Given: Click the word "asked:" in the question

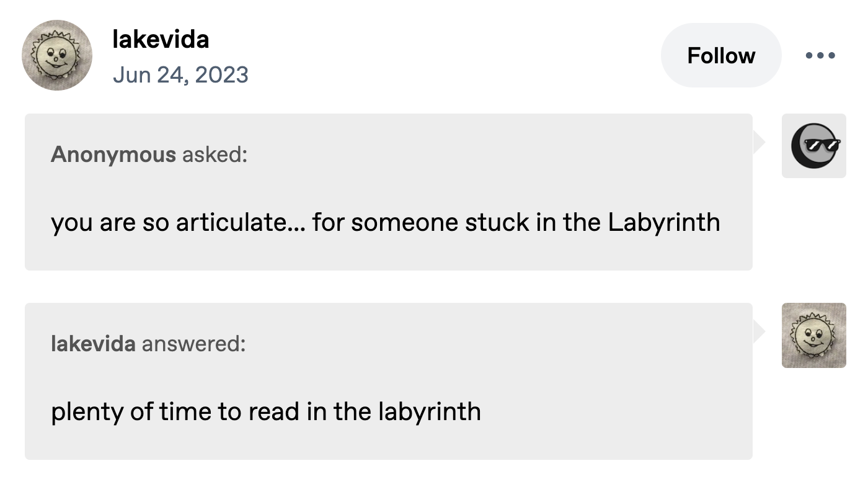Looking at the screenshot, I should [215, 155].
